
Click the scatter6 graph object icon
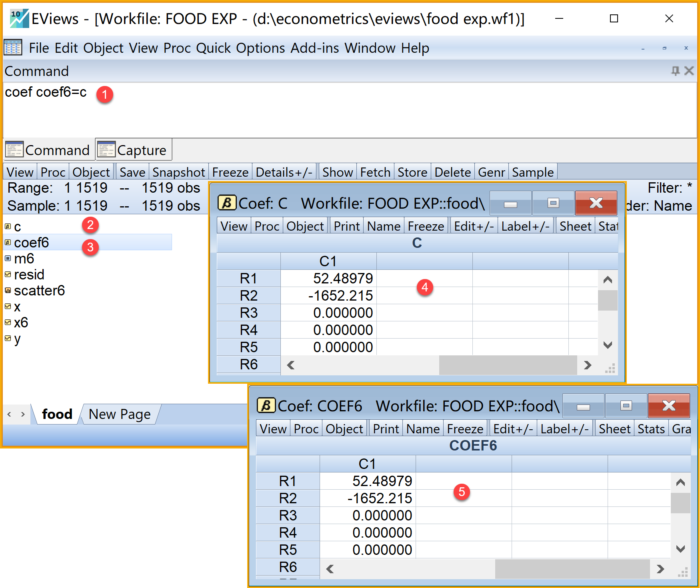click(8, 290)
